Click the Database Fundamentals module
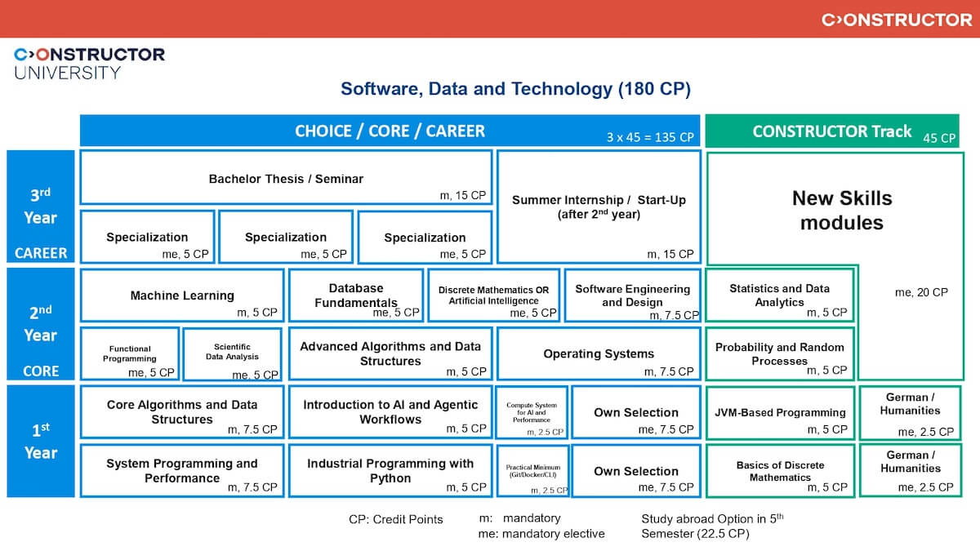 point(356,295)
